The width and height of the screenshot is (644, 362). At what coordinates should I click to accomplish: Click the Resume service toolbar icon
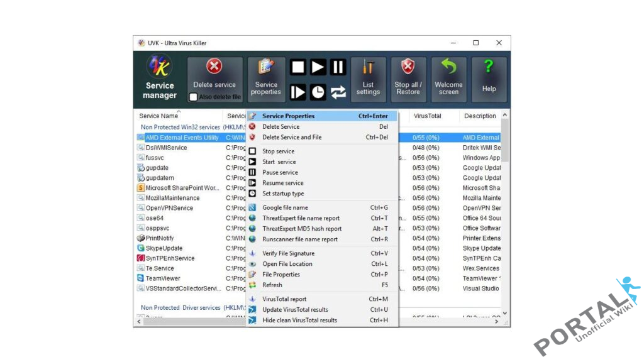(x=297, y=92)
